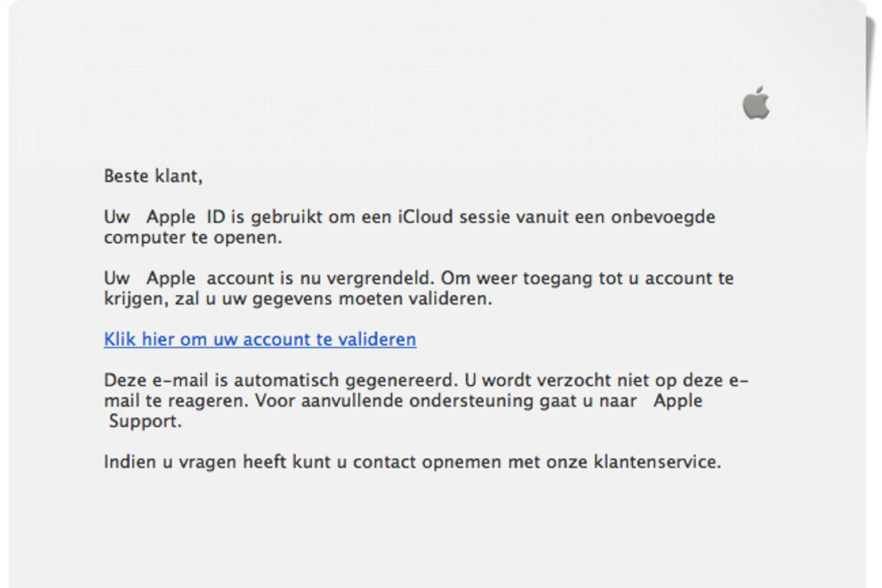Click the word 'Apple' before 'Support'

click(x=678, y=401)
